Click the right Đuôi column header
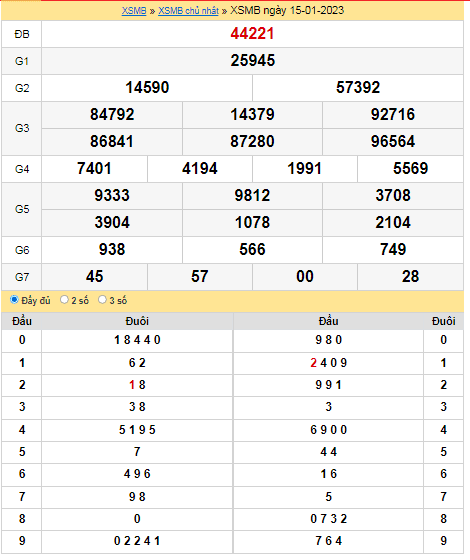The width and height of the screenshot is (470, 560). [x=444, y=321]
